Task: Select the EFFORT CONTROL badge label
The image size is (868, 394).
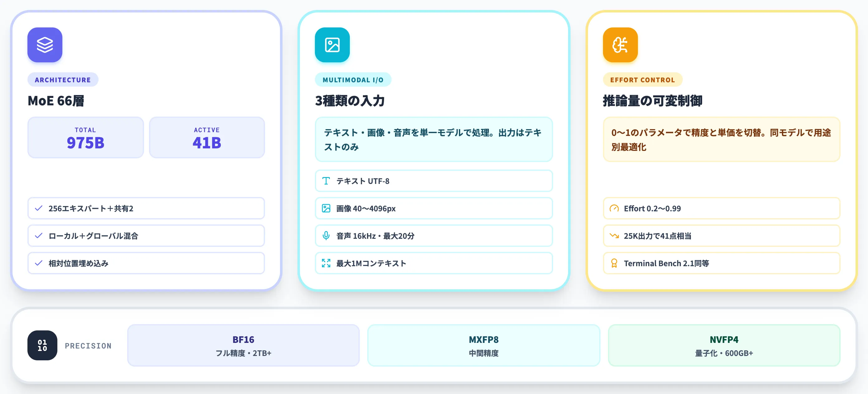Action: click(643, 80)
